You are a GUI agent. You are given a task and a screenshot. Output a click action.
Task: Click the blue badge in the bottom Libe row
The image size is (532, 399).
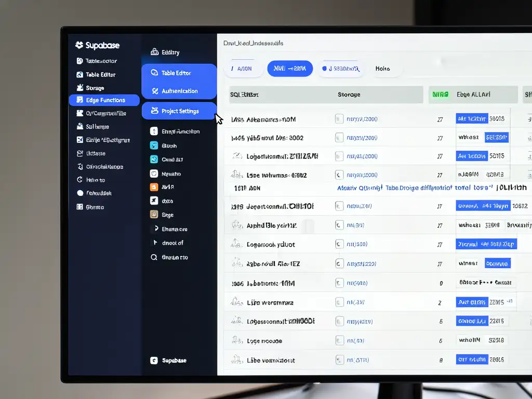[x=472, y=360]
